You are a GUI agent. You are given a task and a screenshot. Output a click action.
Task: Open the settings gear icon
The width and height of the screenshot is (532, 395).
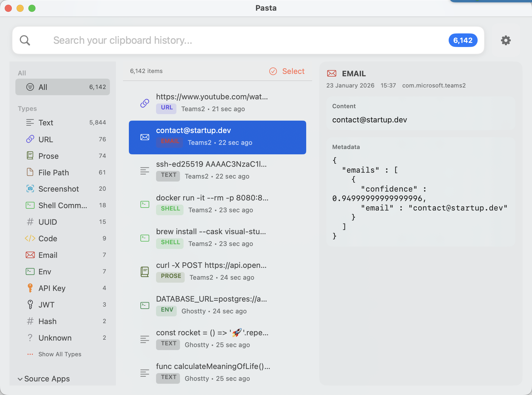[x=506, y=40]
